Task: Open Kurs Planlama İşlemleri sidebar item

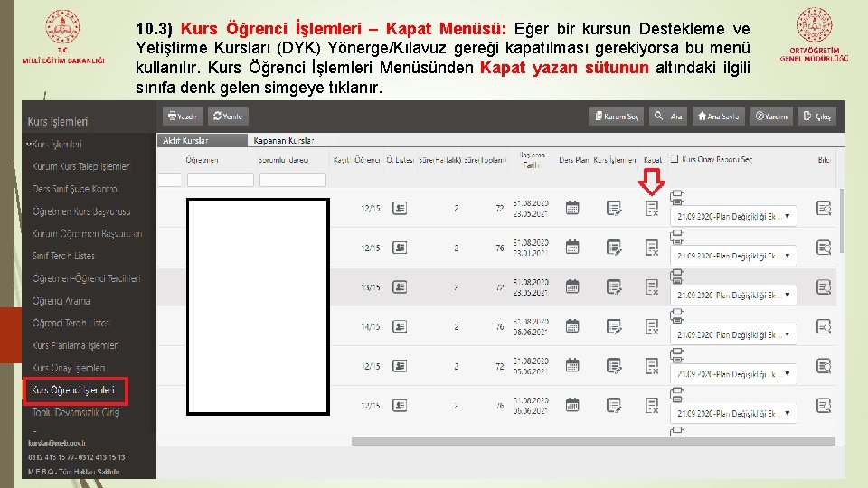Action: tap(76, 346)
